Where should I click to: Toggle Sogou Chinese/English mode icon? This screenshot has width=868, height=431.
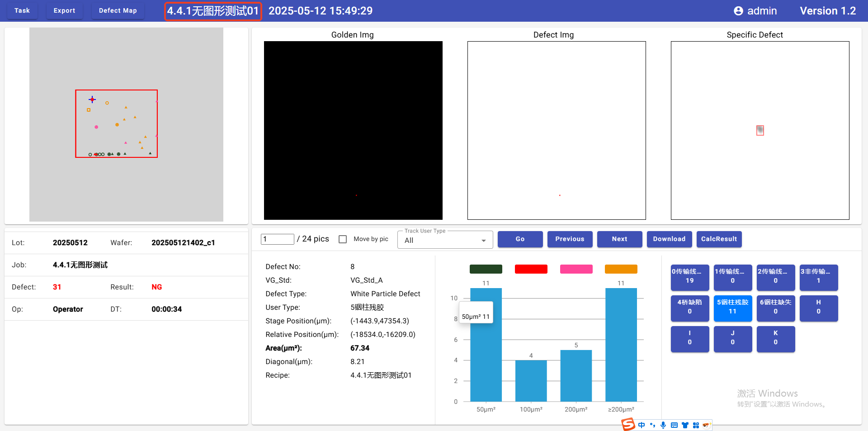click(x=642, y=425)
